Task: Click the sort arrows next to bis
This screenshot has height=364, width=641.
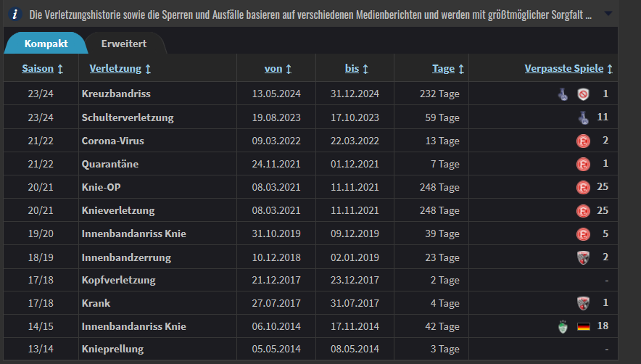Action: (x=365, y=69)
